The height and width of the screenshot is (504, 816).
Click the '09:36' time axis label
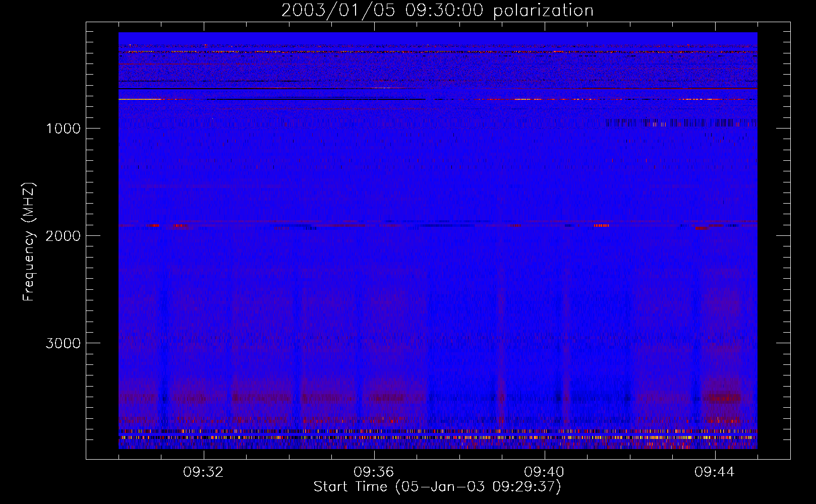[x=374, y=472]
